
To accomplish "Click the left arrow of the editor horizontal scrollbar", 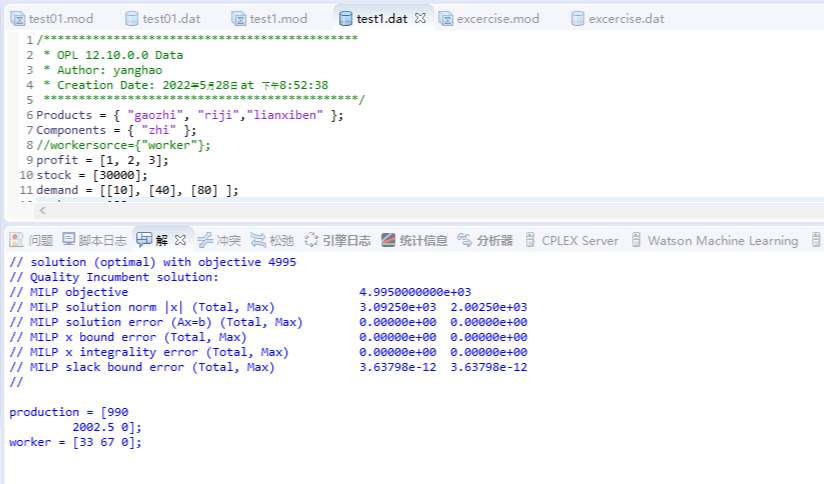I will 43,210.
